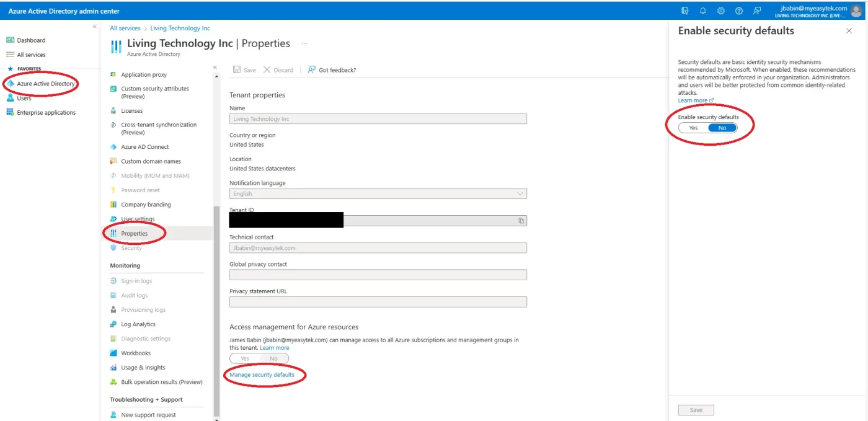Open Log Analytics under Monitoring

(138, 324)
